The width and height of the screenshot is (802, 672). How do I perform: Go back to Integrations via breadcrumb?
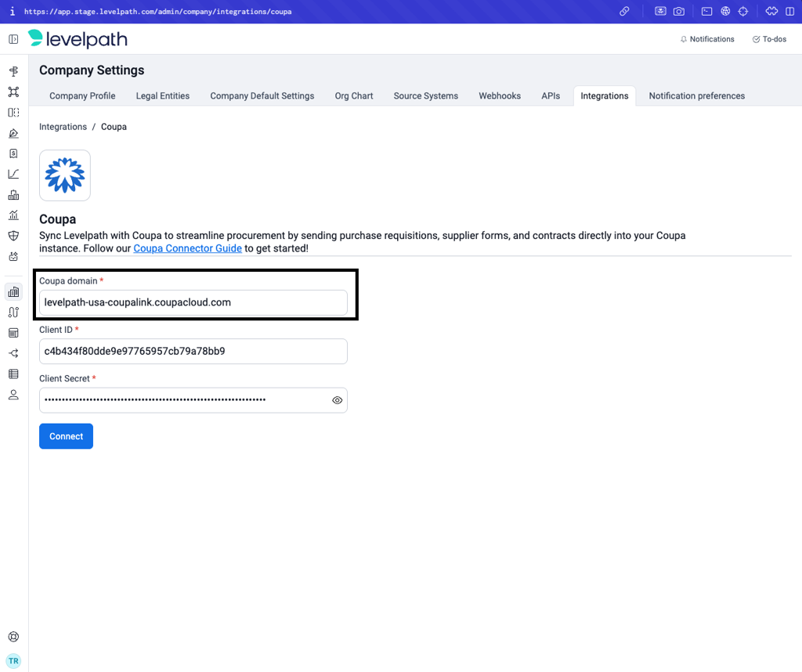pos(63,127)
